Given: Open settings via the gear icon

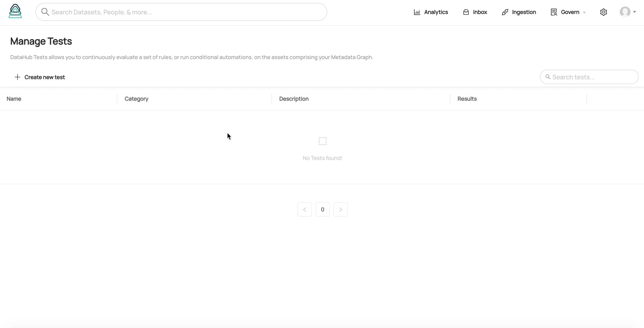Looking at the screenshot, I should (x=603, y=12).
